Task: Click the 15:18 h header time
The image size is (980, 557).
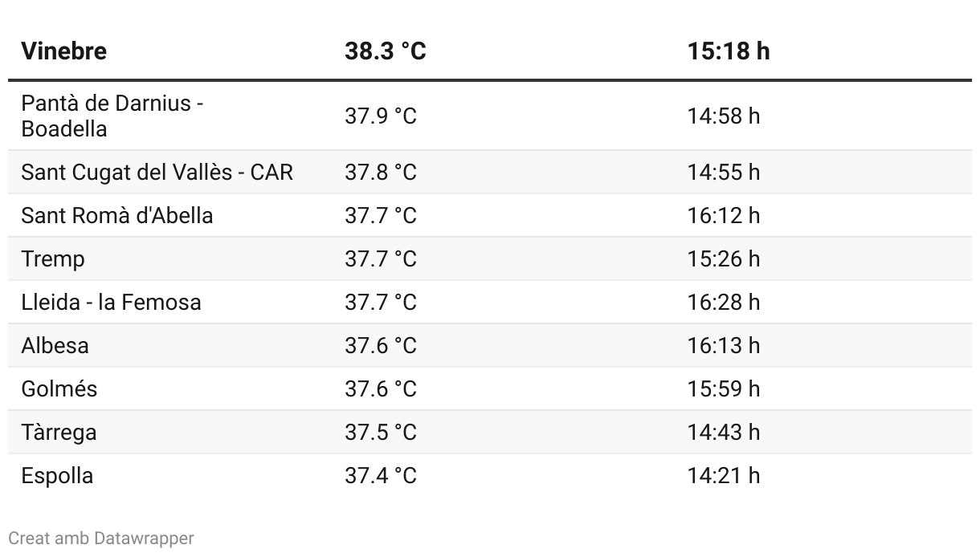Action: coord(728,51)
